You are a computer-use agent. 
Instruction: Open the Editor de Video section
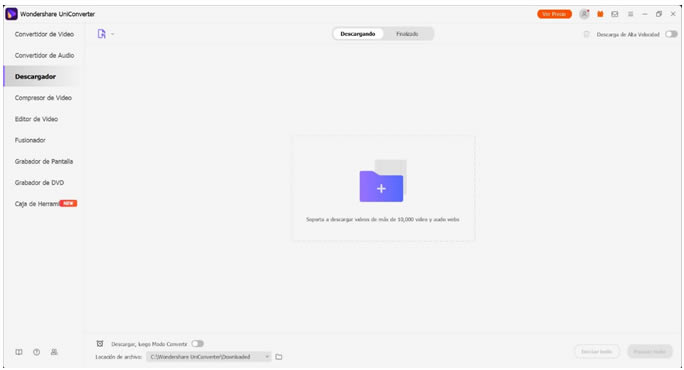[x=36, y=119]
